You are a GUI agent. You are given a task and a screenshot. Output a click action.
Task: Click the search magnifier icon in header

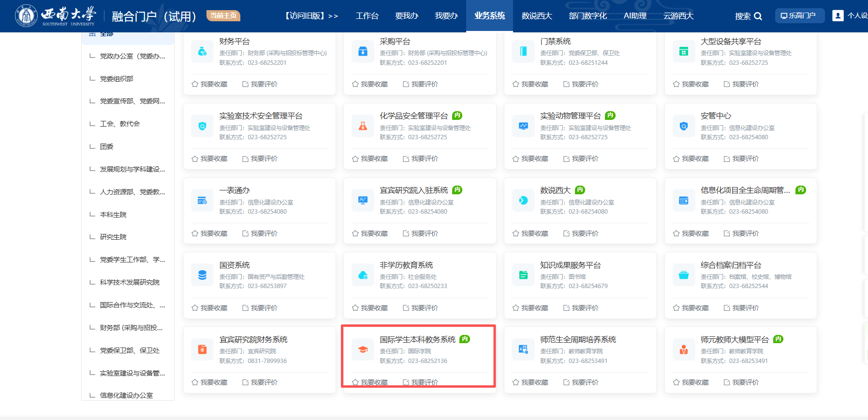pos(758,16)
